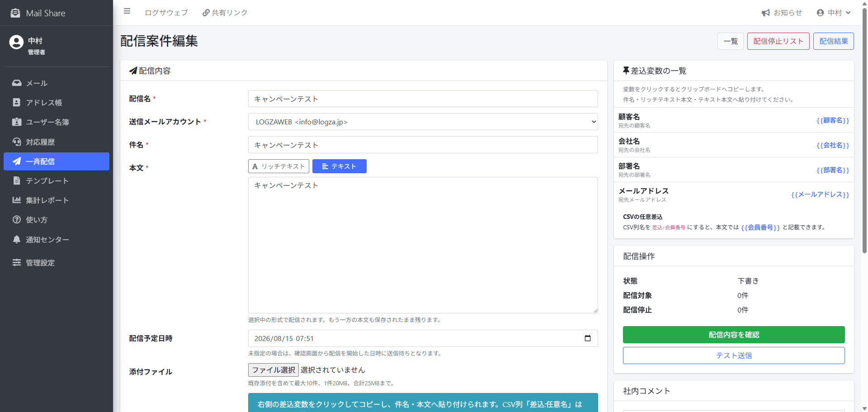Open お知らせ in the header

pyautogui.click(x=782, y=13)
